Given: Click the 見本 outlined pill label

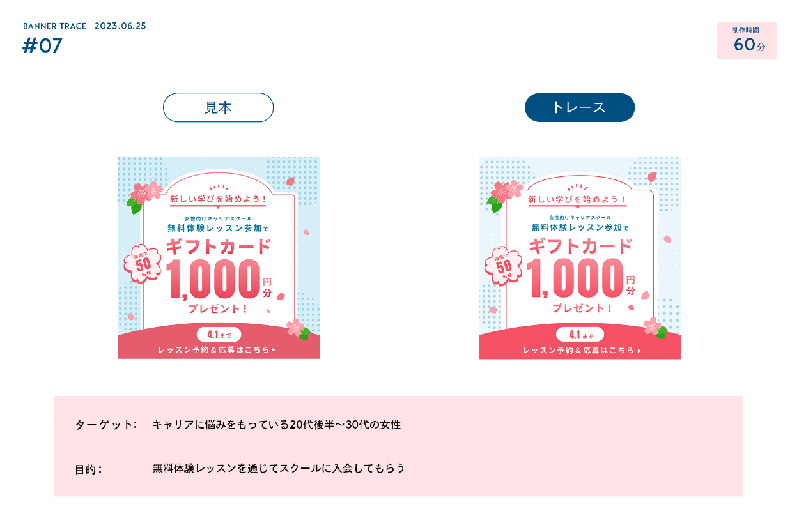Looking at the screenshot, I should (218, 107).
